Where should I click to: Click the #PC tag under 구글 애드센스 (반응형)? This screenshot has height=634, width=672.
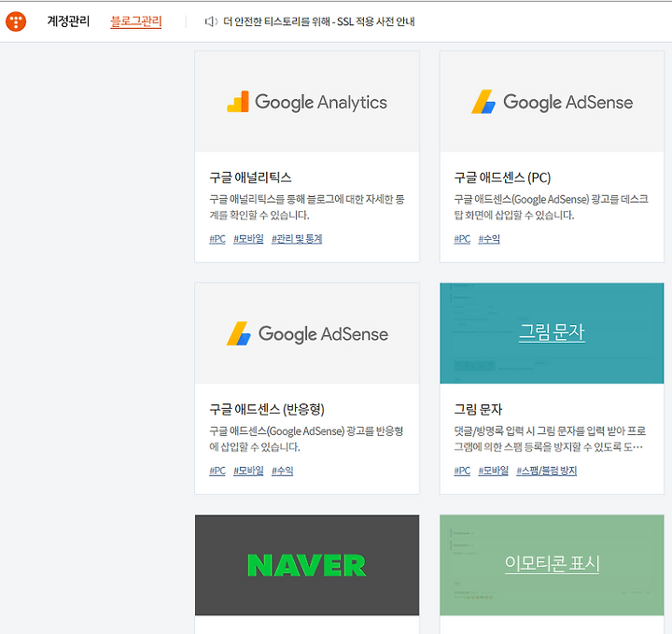[217, 471]
